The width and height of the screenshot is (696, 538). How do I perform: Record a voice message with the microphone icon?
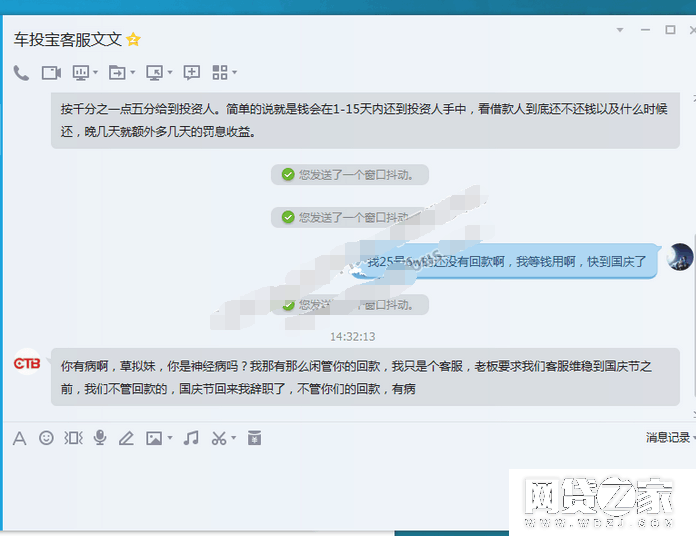[100, 438]
